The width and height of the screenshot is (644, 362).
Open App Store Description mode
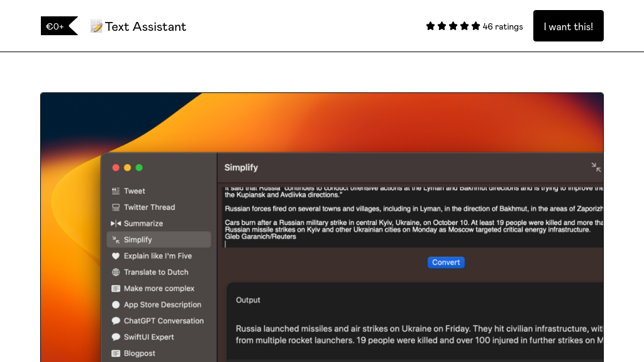coord(162,304)
